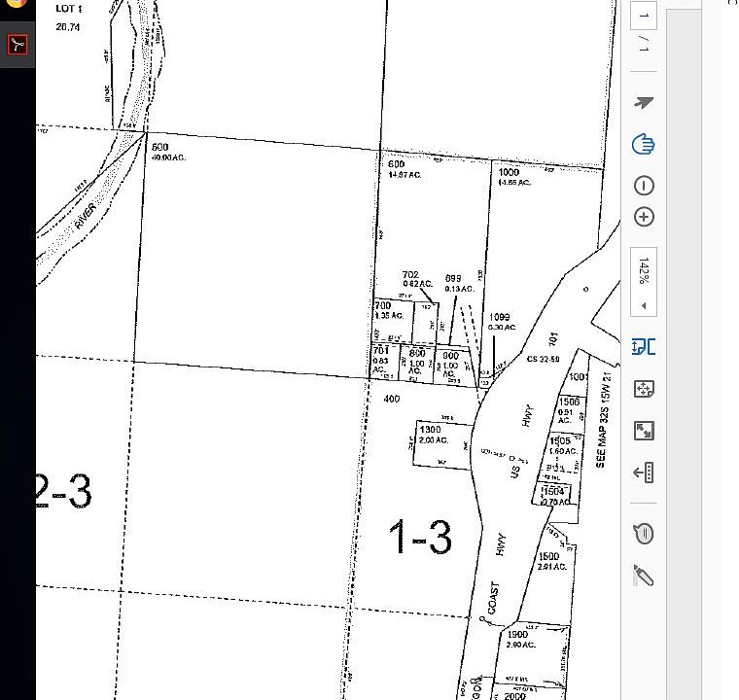Click the large 1-3 section label
Viewport: 739px width, 700px height.
click(x=420, y=537)
